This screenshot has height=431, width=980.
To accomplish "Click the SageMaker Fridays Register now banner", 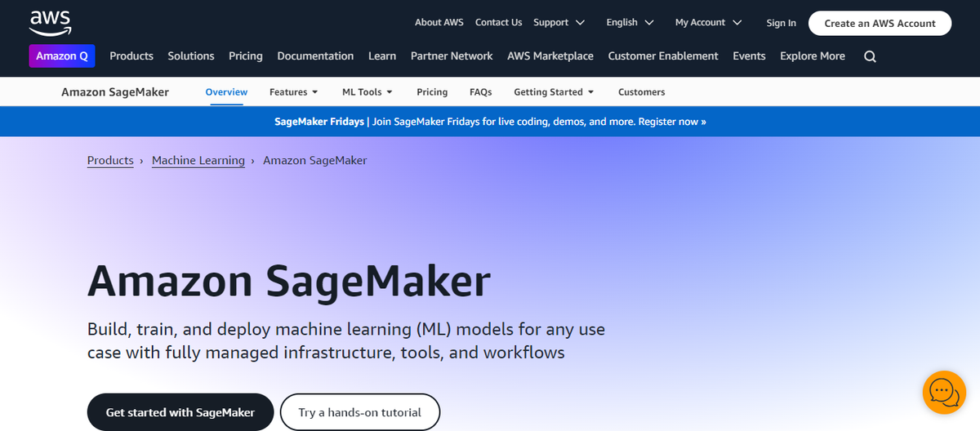I will (x=490, y=122).
